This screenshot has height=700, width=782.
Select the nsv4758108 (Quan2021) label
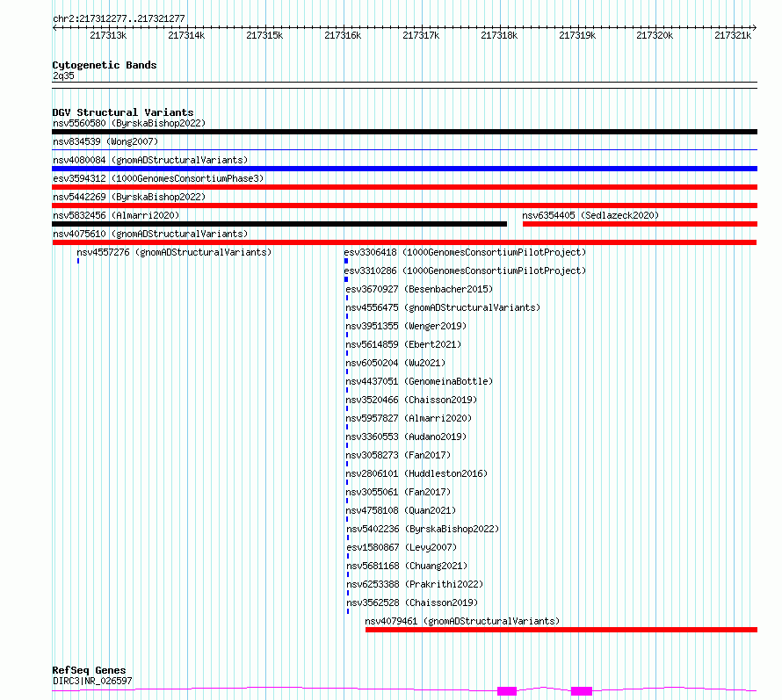pyautogui.click(x=401, y=510)
